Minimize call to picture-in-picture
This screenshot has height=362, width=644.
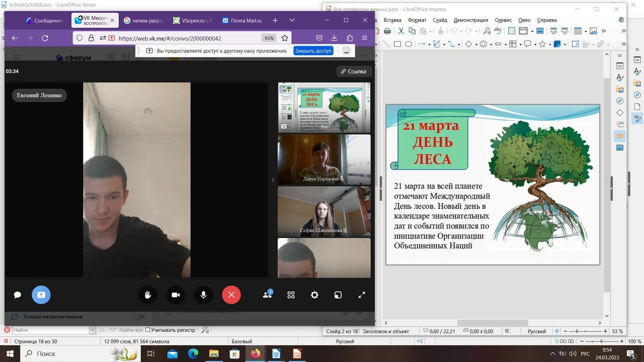[x=338, y=295]
